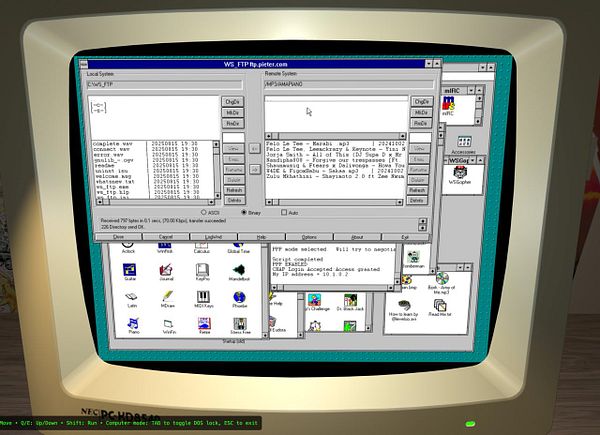Click Refresh in Remote System panel
Image resolution: width=600 pixels, height=435 pixels.
[x=417, y=190]
